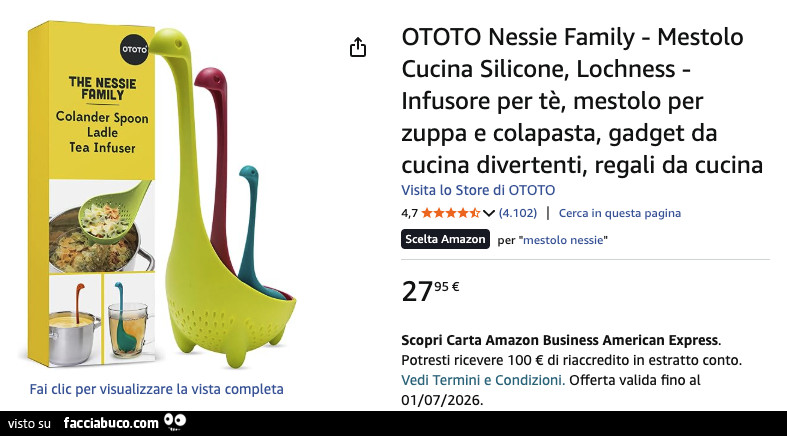Click the OTOTO Nessie Family product title
787x436 pixels.
(582, 100)
